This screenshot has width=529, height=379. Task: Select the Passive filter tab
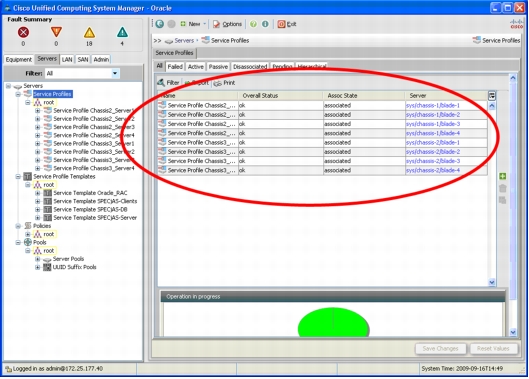coord(218,66)
